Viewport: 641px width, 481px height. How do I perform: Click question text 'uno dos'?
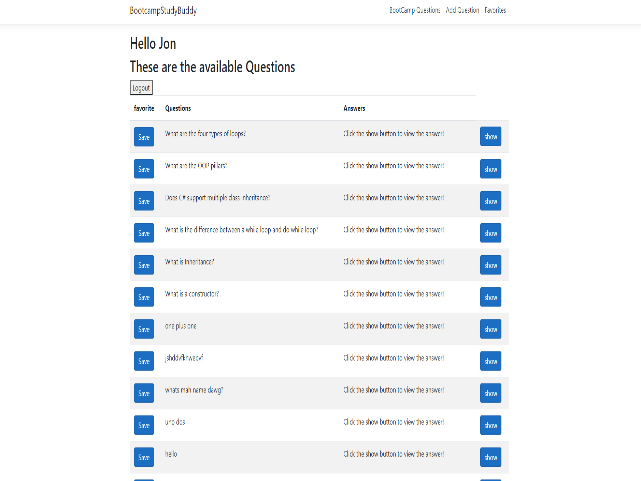[175, 422]
